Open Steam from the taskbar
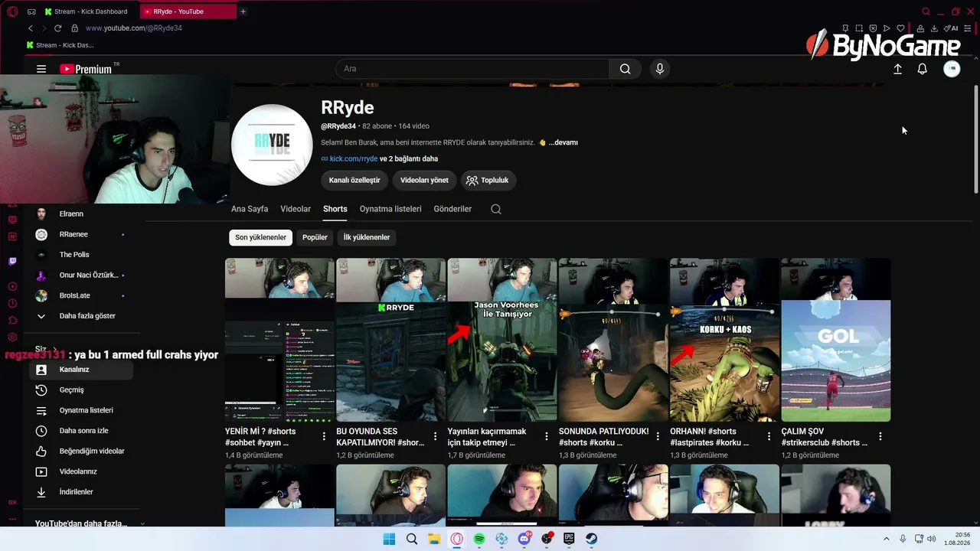Image resolution: width=980 pixels, height=551 pixels. point(592,539)
